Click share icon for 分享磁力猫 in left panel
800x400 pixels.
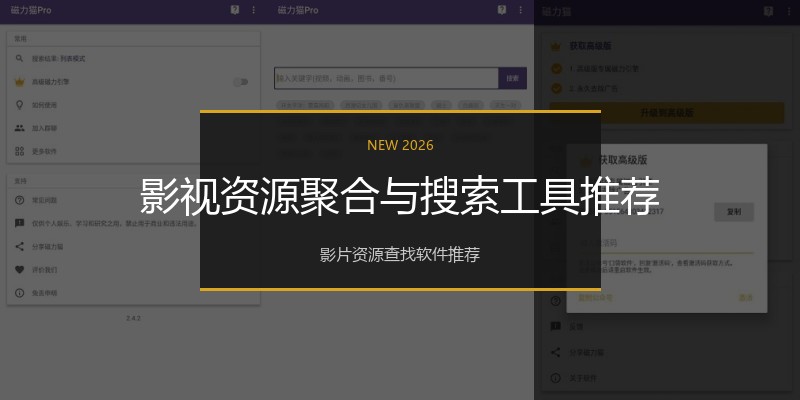point(19,246)
